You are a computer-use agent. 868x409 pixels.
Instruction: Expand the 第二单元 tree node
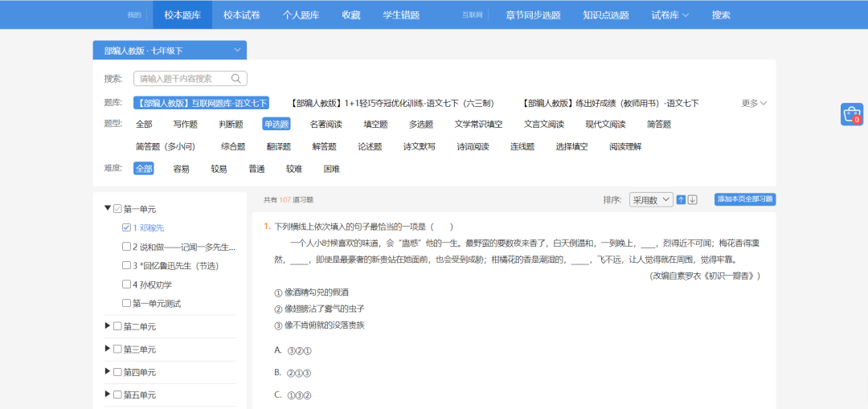pyautogui.click(x=108, y=326)
